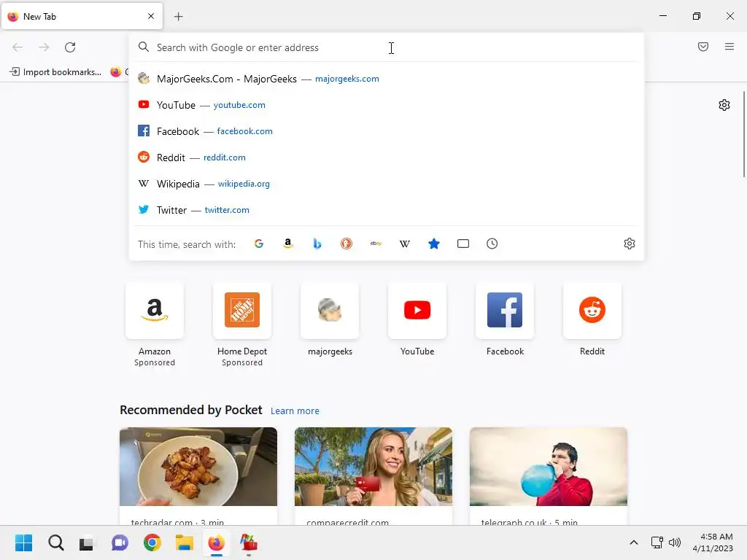Open File Explorer from taskbar
This screenshot has width=747, height=560.
(x=184, y=542)
